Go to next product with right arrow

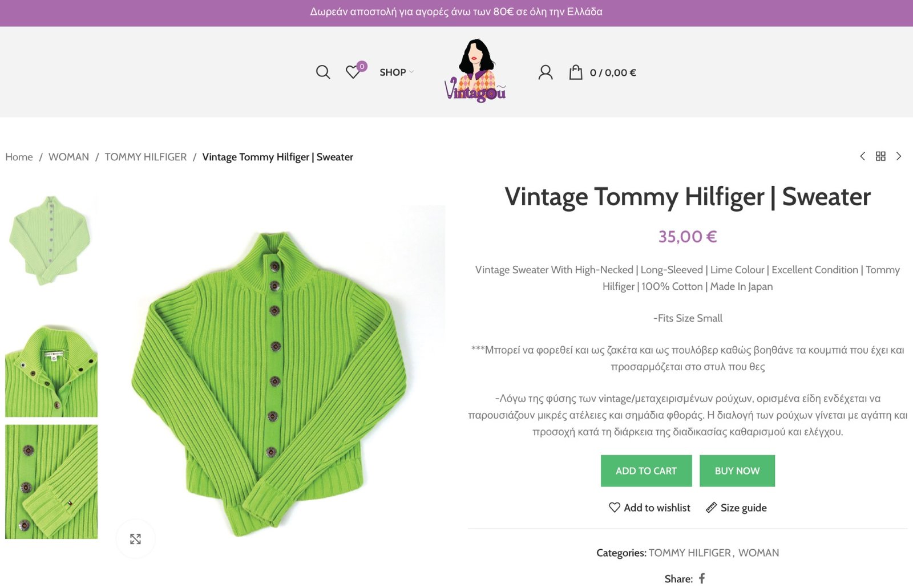coord(900,156)
